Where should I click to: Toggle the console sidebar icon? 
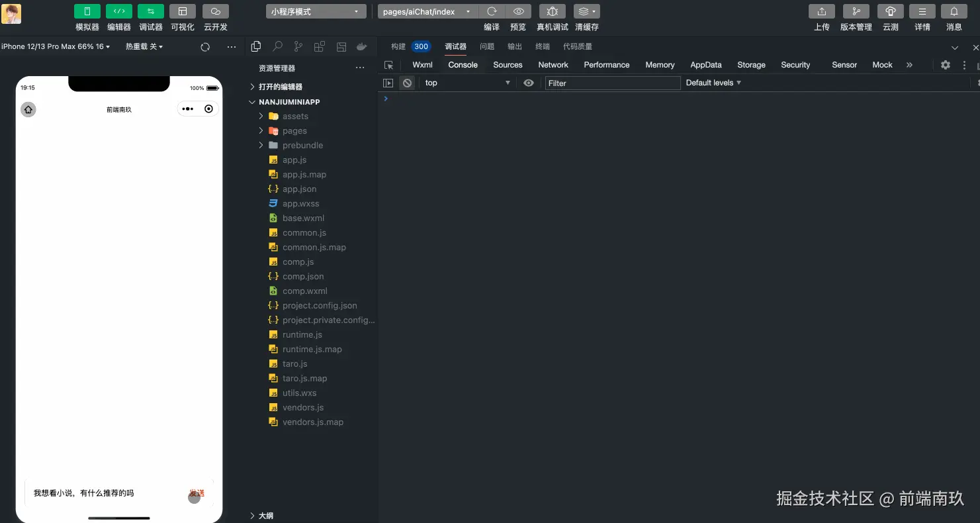tap(388, 83)
